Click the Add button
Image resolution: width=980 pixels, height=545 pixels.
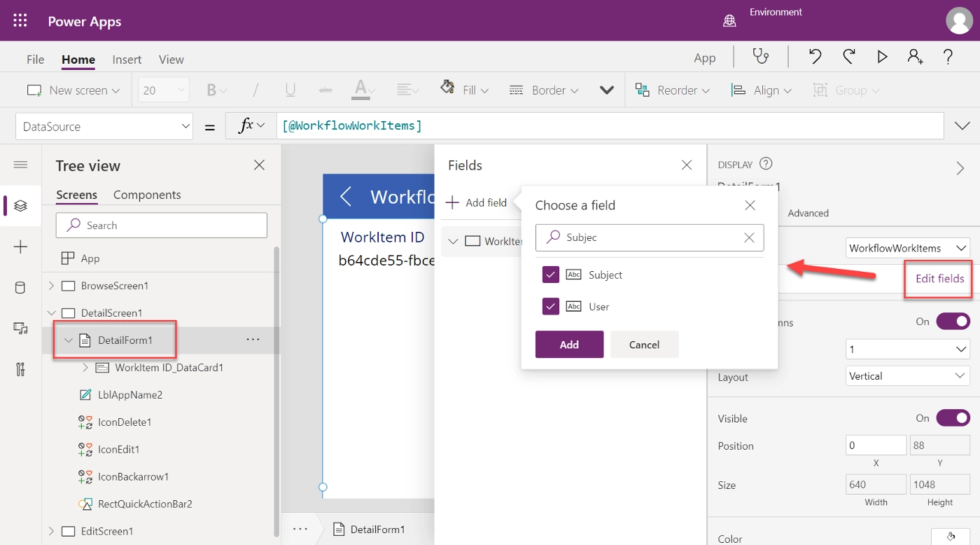569,345
